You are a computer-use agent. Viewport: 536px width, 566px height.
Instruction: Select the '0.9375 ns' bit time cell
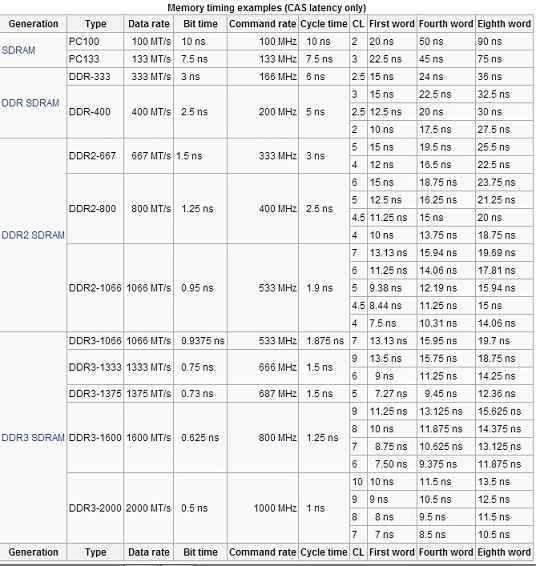coord(200,341)
